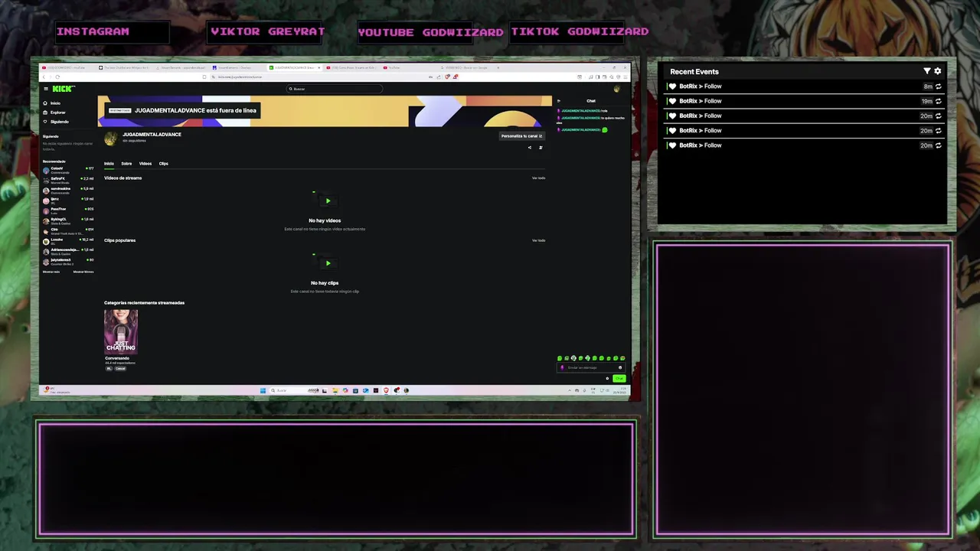Screen dimensions: 980x551
Task: Click Mostrar Menos in recommended list
Action: tap(83, 272)
